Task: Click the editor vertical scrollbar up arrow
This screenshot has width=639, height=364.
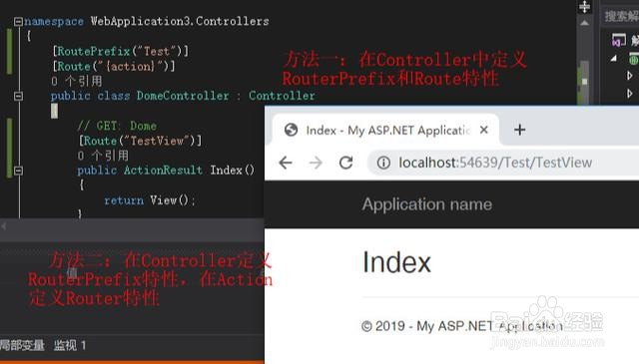Action: (584, 23)
